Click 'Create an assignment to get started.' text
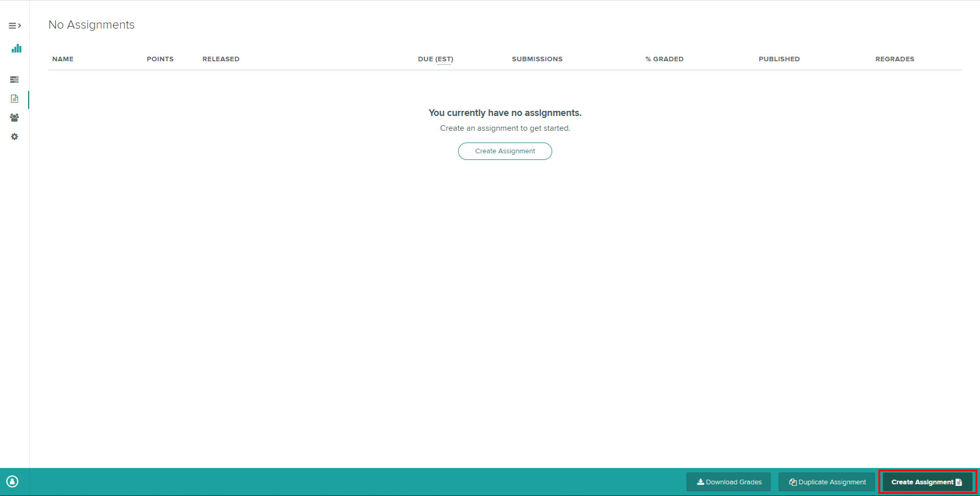 pyautogui.click(x=505, y=128)
